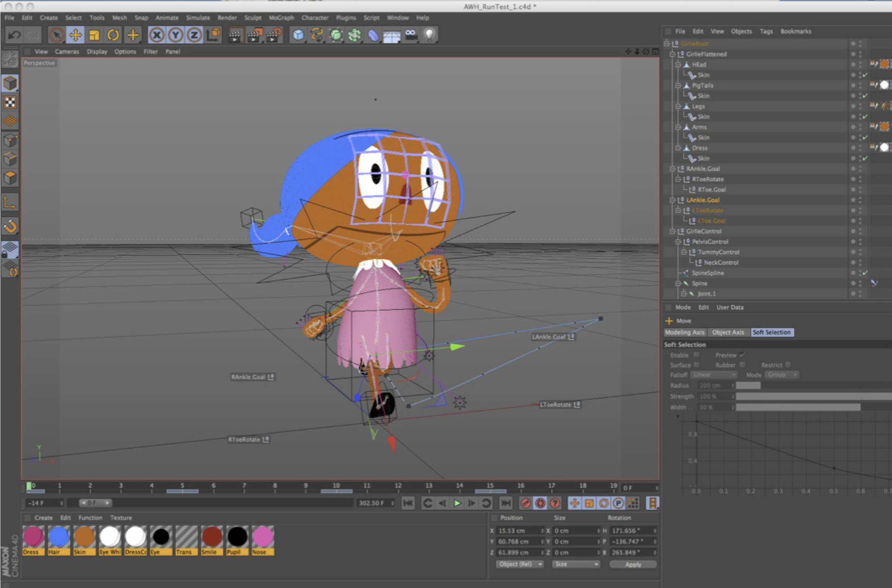Adjust the Strength slider
Viewport: 892px width, 588px height.
click(813, 396)
